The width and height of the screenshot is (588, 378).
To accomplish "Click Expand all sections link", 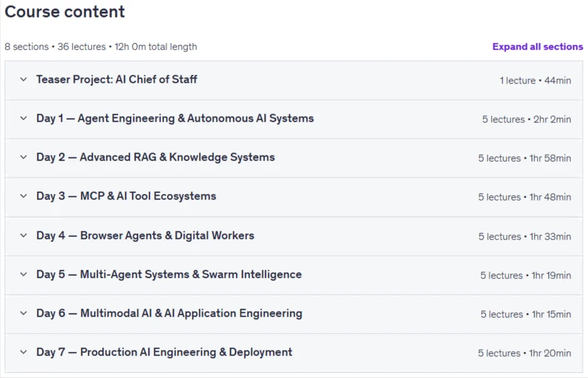I will tap(537, 46).
